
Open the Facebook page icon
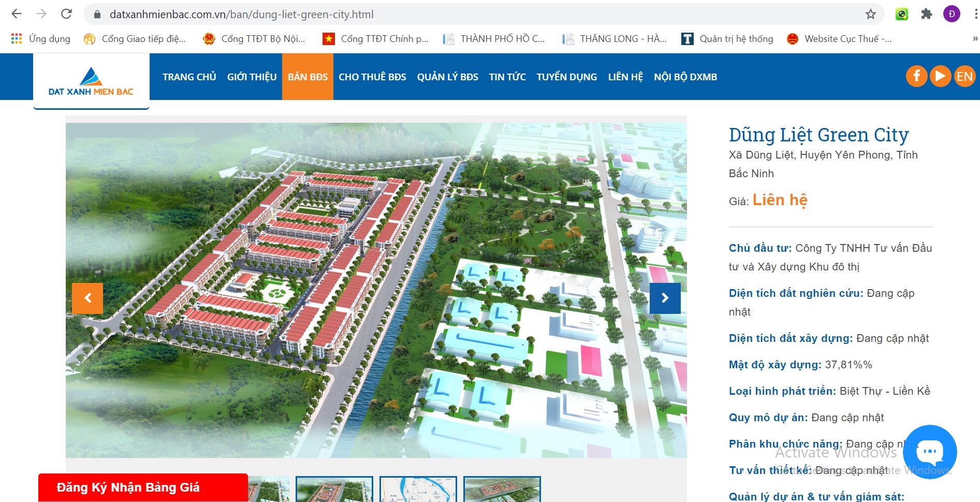[917, 76]
